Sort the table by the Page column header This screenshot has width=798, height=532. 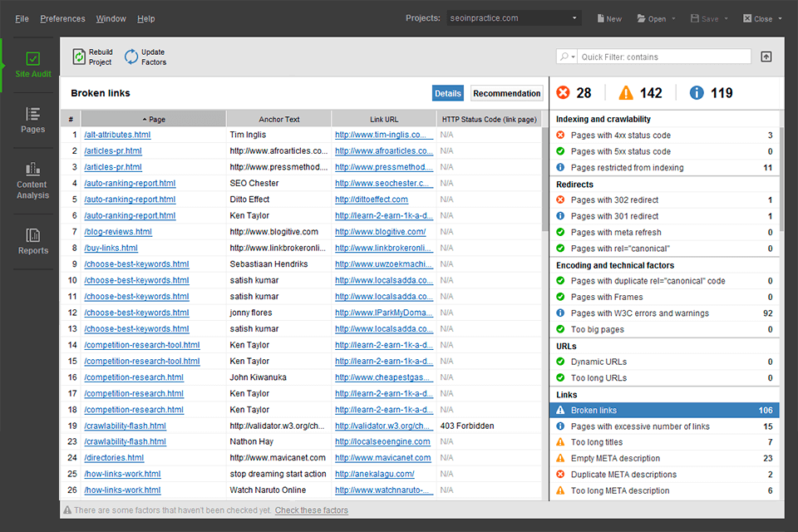click(x=154, y=119)
